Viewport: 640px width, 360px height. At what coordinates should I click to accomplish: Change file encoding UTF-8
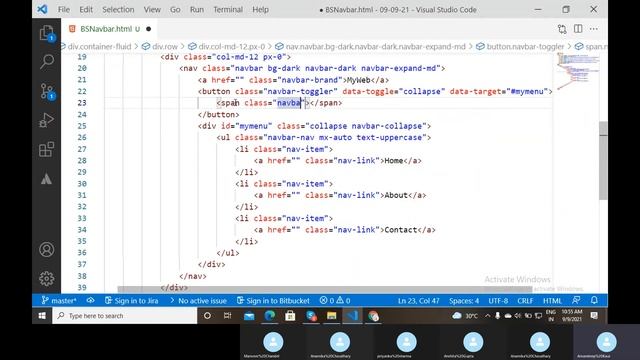tap(498, 301)
